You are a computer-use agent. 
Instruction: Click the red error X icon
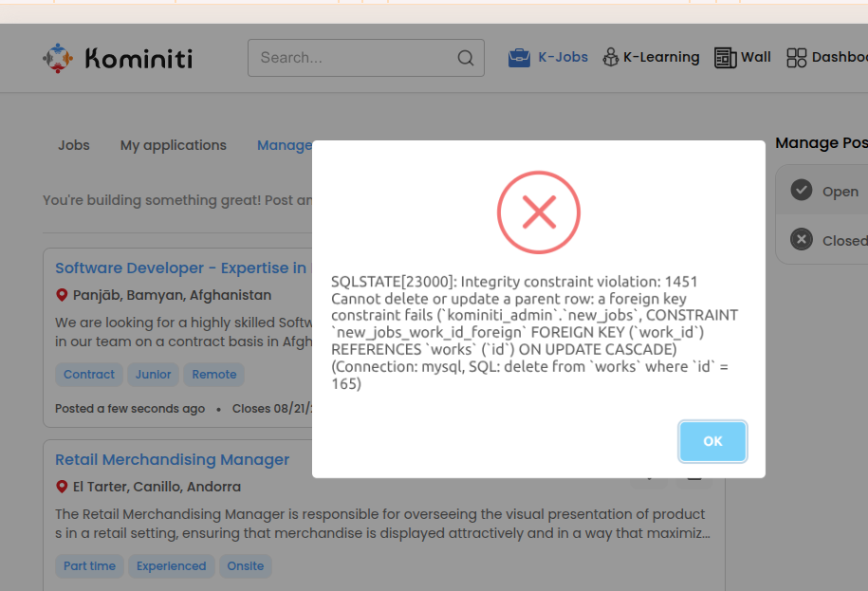[539, 212]
